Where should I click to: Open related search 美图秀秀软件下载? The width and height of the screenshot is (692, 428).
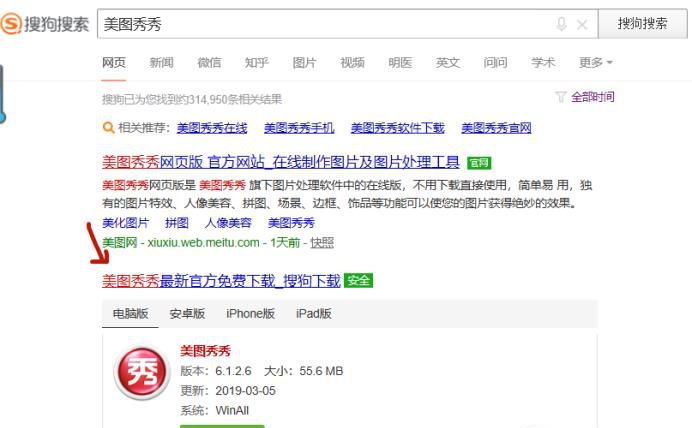coord(398,128)
